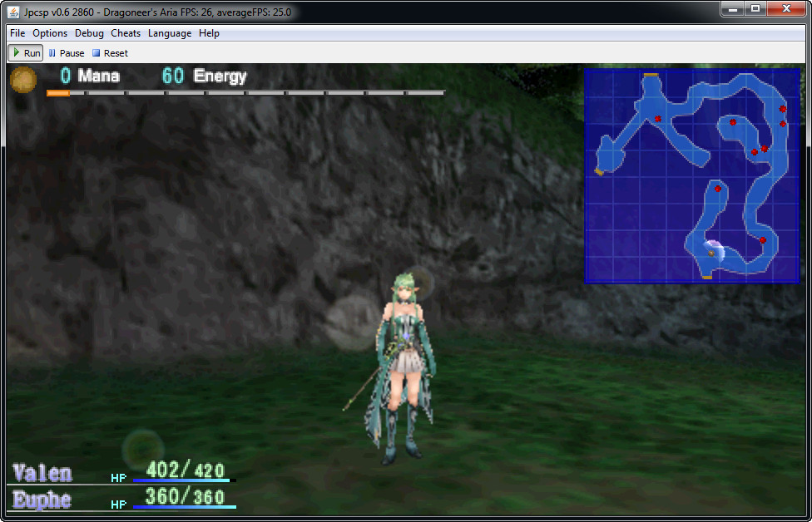
Task: Open the Help menu
Action: (x=209, y=33)
